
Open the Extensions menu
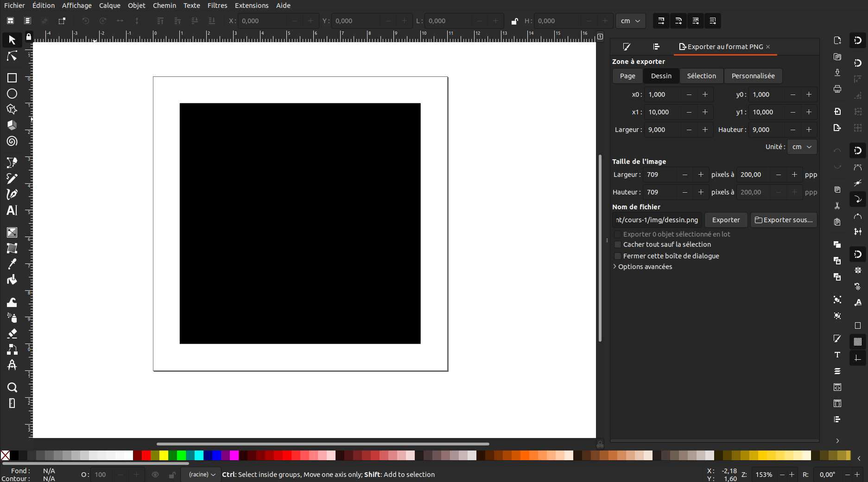click(251, 6)
